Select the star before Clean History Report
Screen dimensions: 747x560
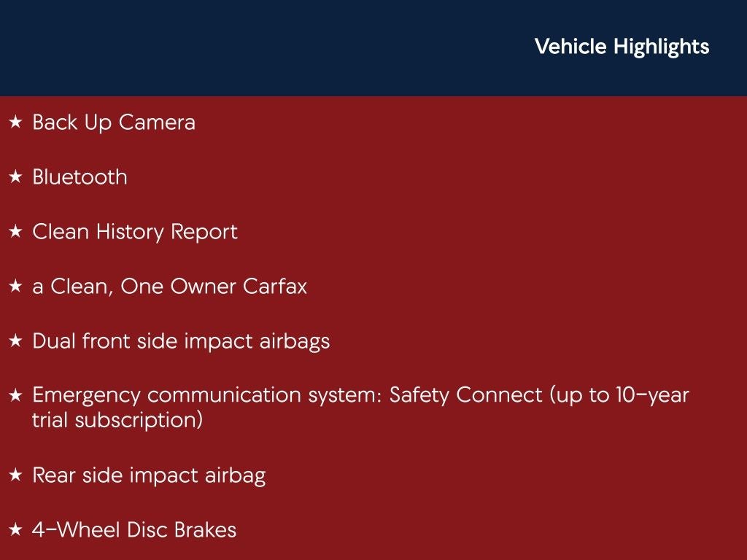[x=15, y=232]
